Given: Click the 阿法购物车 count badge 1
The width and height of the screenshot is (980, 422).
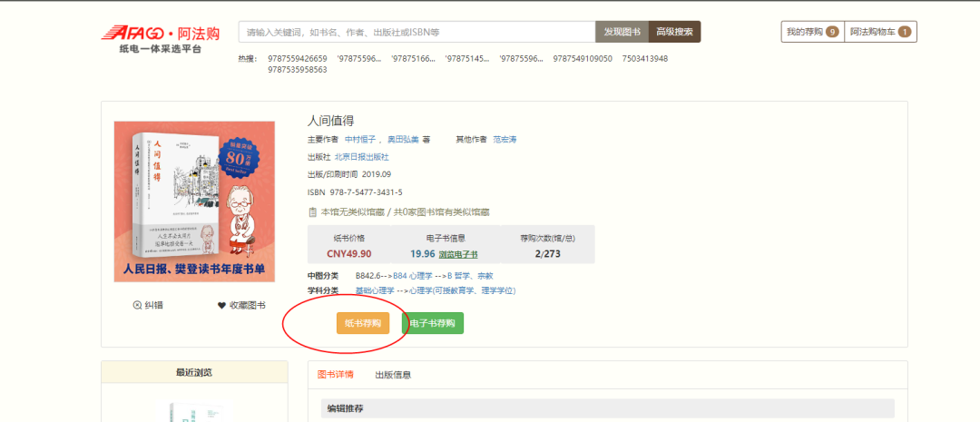Looking at the screenshot, I should 904,32.
